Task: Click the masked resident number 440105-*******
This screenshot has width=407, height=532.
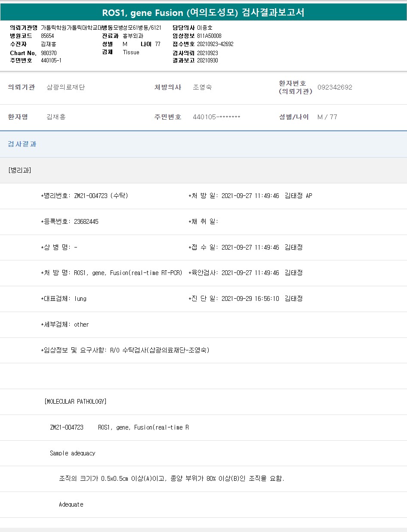Action: 216,117
